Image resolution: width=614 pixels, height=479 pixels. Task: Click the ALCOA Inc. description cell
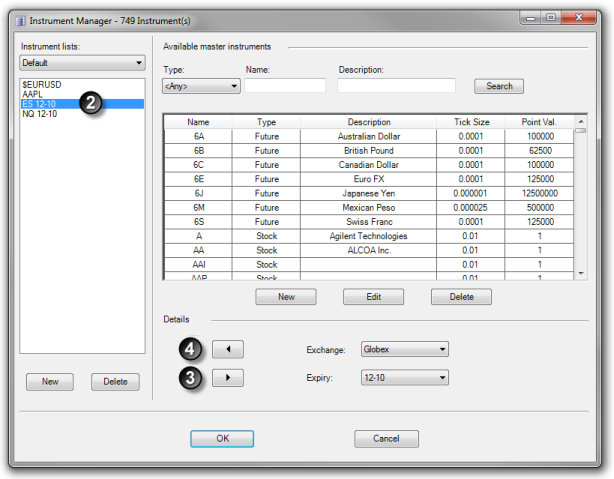pyautogui.click(x=368, y=250)
